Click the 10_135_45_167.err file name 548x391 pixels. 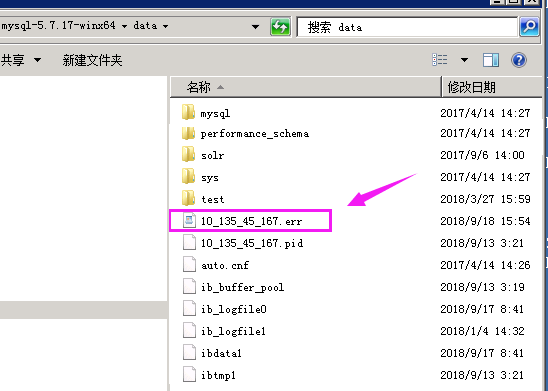(251, 221)
